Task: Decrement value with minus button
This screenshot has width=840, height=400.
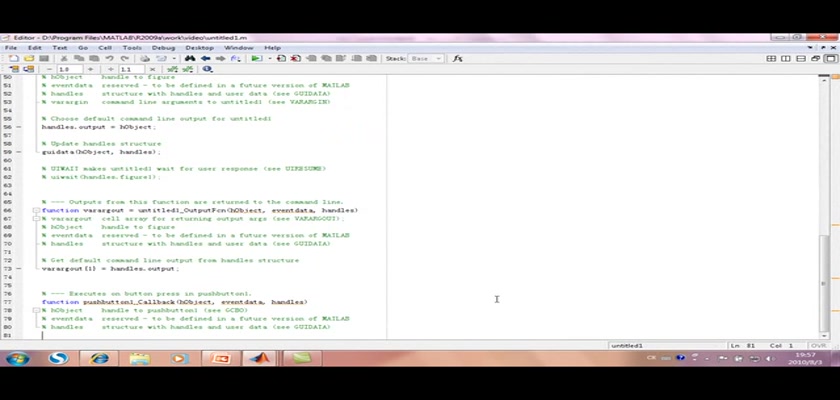Action: (x=49, y=69)
